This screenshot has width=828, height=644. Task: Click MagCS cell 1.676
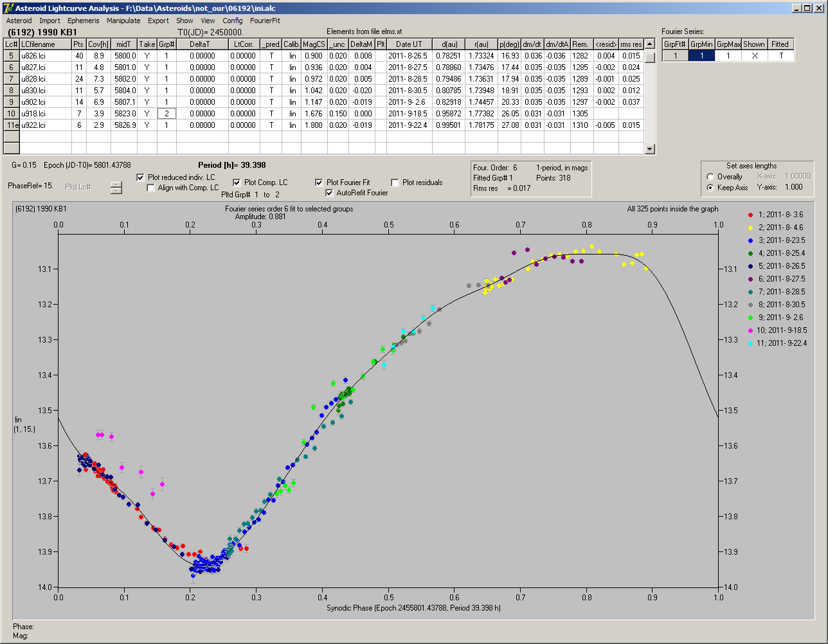[x=314, y=114]
